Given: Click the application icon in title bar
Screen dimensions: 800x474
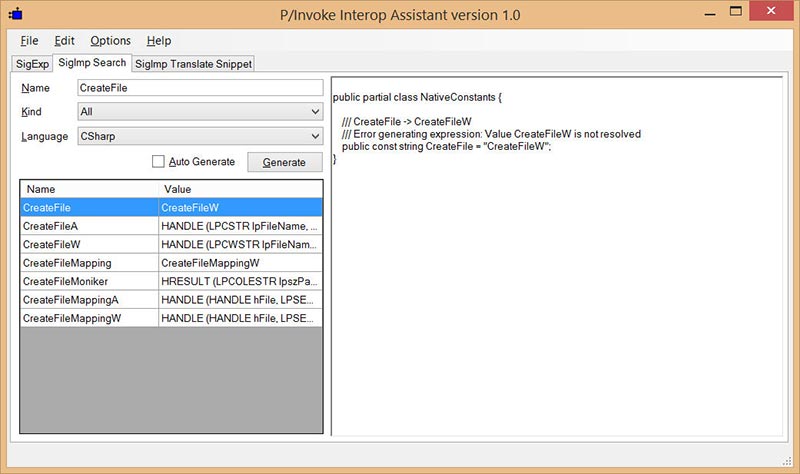Looking at the screenshot, I should 15,15.
